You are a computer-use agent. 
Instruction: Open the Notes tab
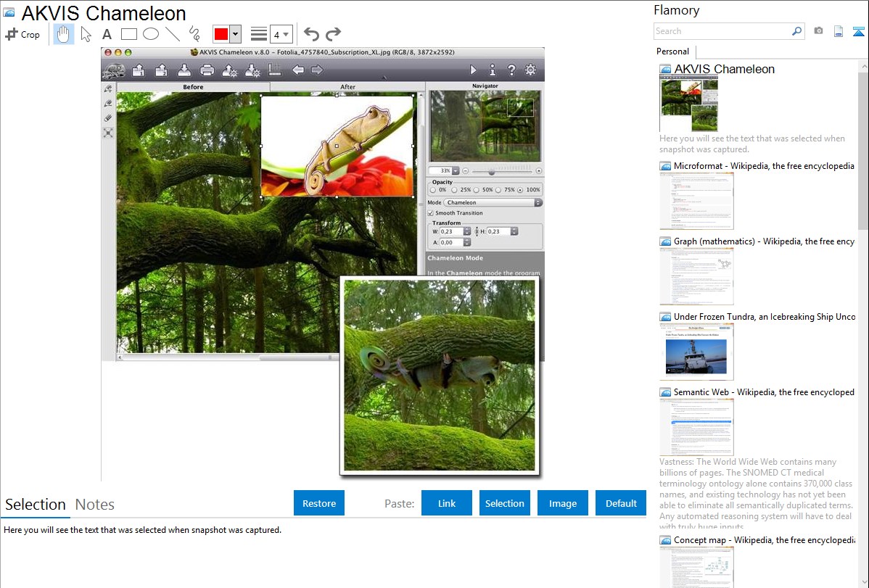pyautogui.click(x=95, y=505)
